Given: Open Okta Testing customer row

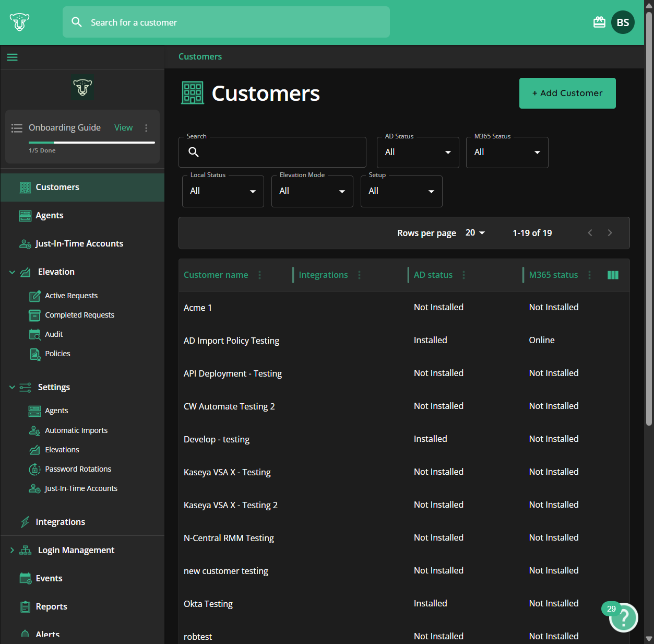Looking at the screenshot, I should coord(404,604).
